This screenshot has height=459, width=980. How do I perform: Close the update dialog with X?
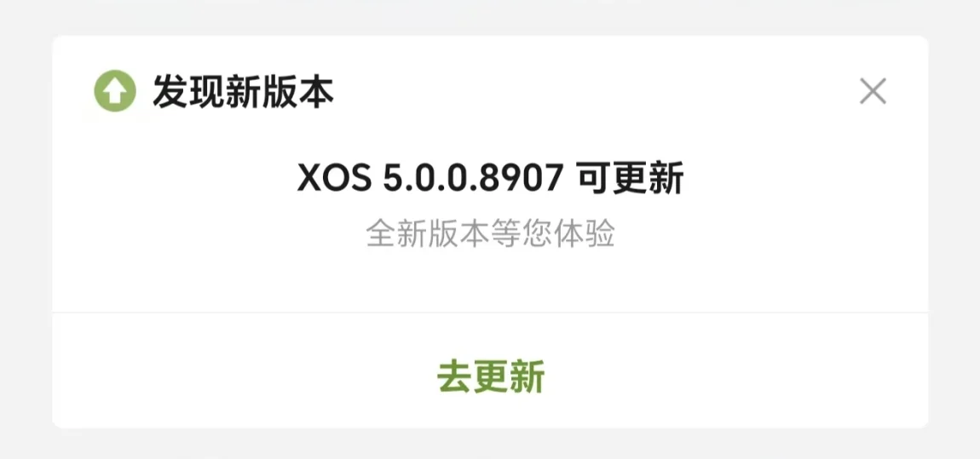[x=873, y=91]
